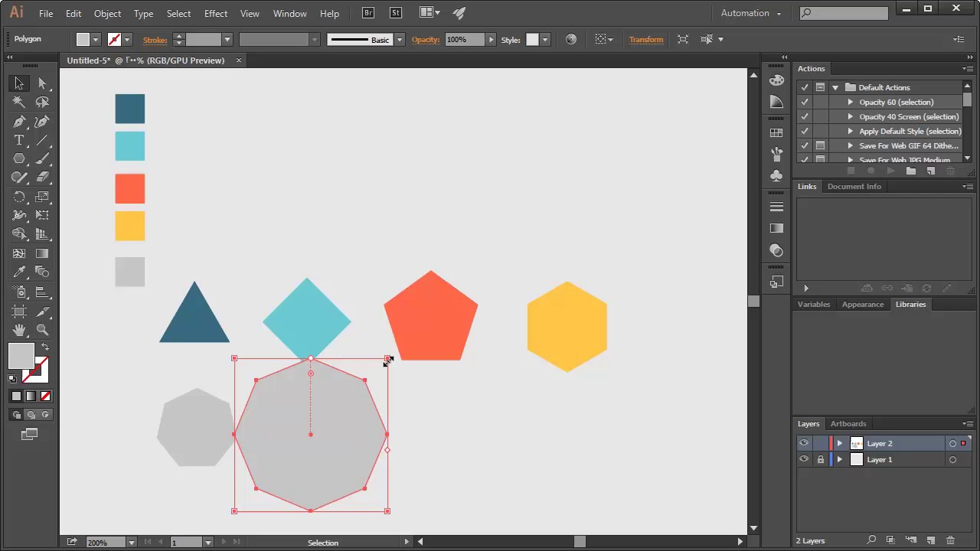Select the Artboard tool

19,311
